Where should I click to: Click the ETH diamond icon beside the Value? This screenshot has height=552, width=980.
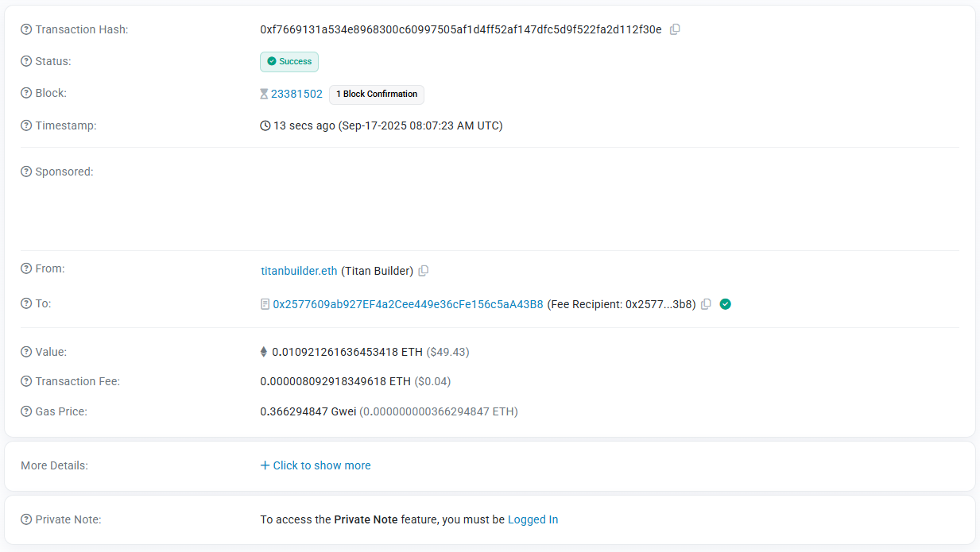tap(265, 351)
